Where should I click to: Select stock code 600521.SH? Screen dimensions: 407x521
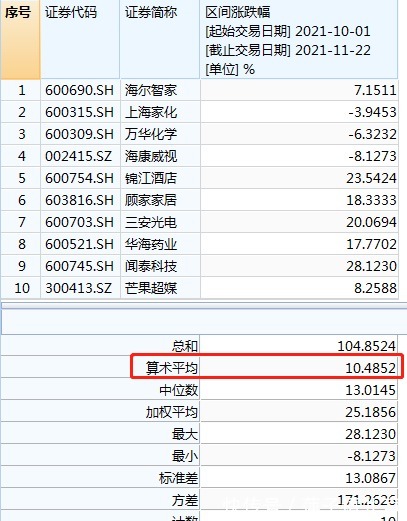point(80,244)
